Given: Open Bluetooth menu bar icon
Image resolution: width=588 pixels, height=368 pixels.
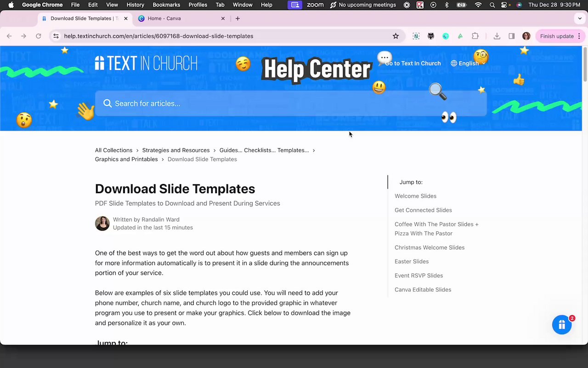Looking at the screenshot, I should (x=447, y=5).
